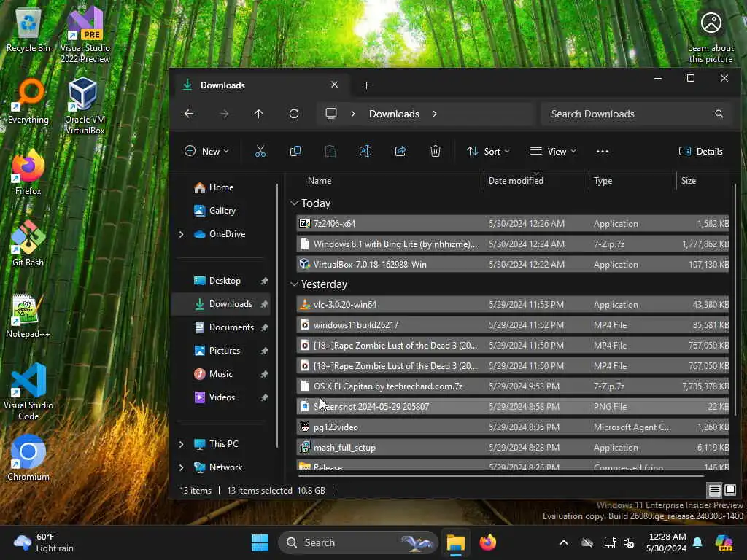747x560 pixels.
Task: Unpin Documents via its pin icon
Action: tap(264, 327)
